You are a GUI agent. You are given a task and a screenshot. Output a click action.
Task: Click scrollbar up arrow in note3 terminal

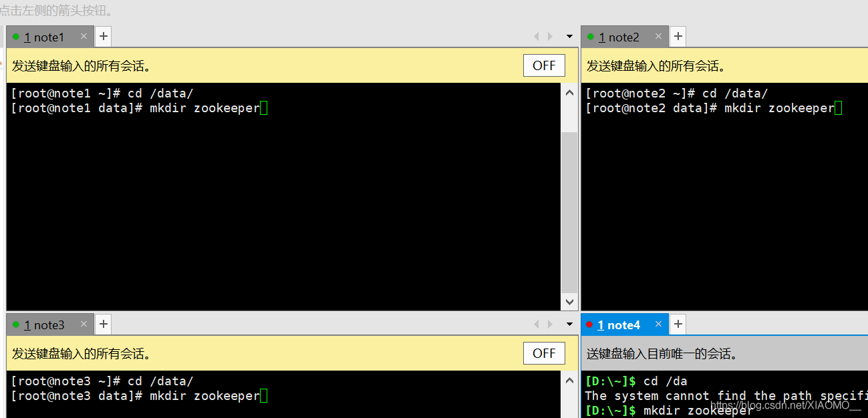(569, 381)
